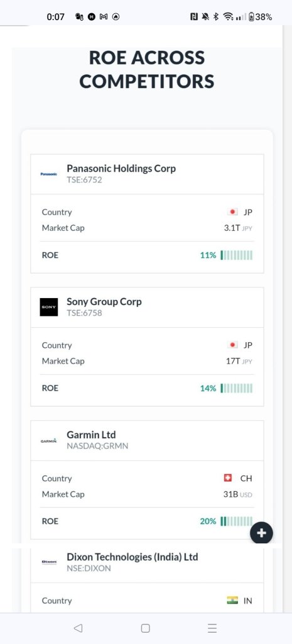Viewport: 292px width, 644px height.
Task: Tap India flag in Dixon card
Action: 232,601
